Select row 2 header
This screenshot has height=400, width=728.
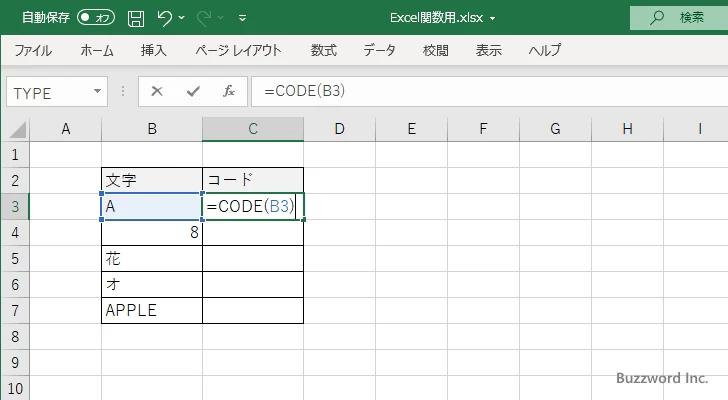[15, 181]
